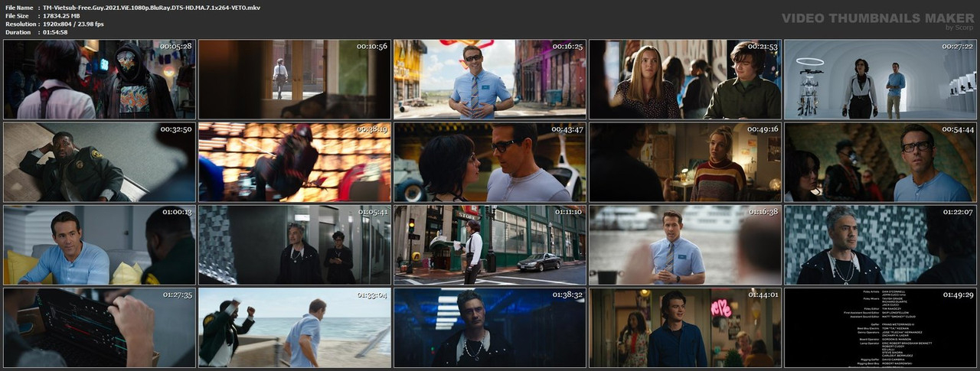Open the thumbnail at 00:10:56
This screenshot has height=371, width=980.
tap(295, 80)
